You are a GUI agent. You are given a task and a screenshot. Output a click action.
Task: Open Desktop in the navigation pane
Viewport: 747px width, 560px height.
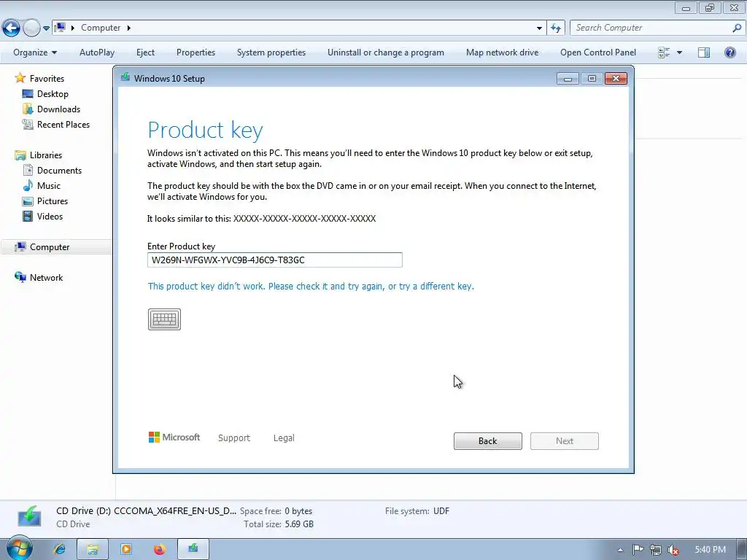tap(53, 94)
